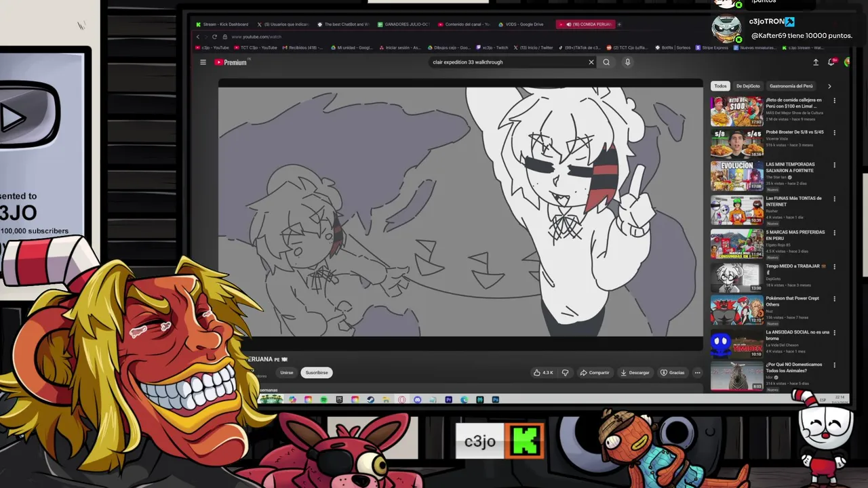Start voice search with the microphone
868x488 pixels.
point(627,62)
